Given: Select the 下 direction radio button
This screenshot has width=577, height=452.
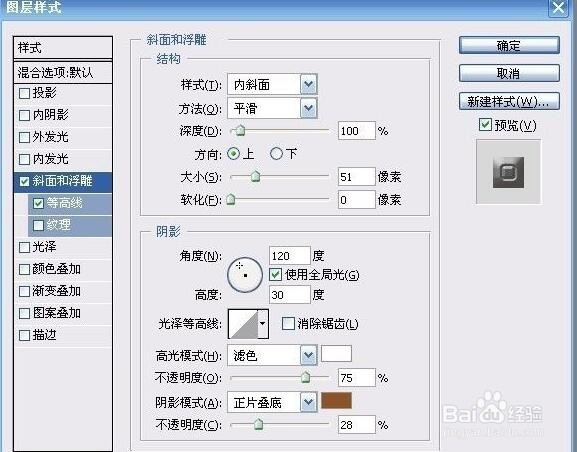Looking at the screenshot, I should (x=276, y=153).
